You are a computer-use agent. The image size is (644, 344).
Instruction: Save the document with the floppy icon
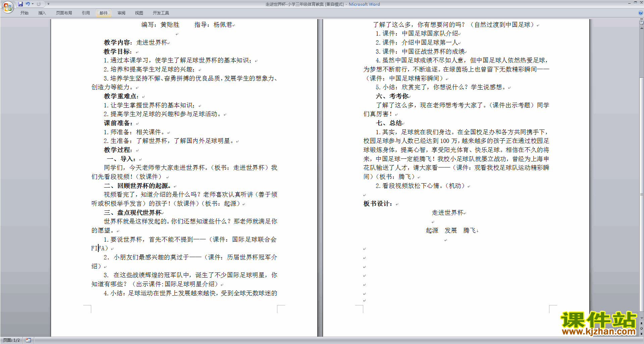coord(20,4)
